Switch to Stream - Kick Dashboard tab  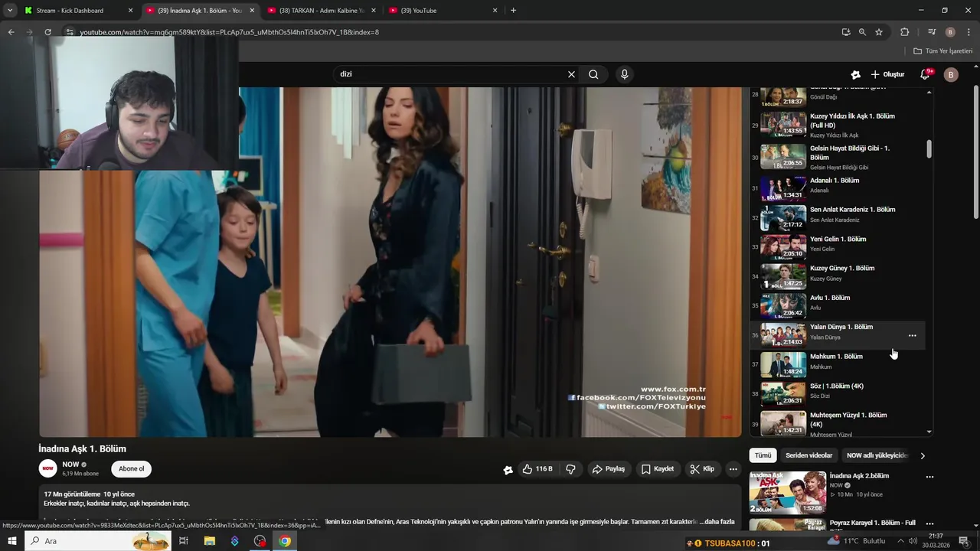point(77,11)
